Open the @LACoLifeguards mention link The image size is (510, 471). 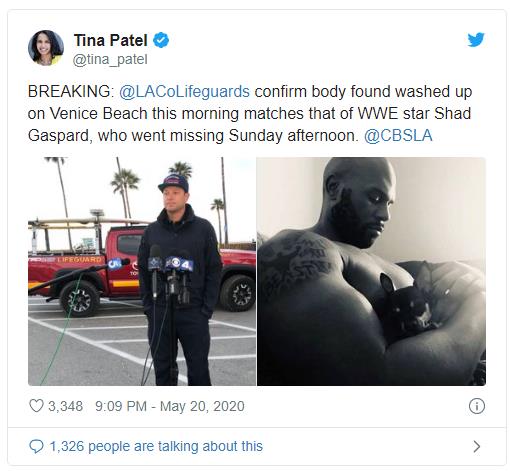[x=184, y=91]
